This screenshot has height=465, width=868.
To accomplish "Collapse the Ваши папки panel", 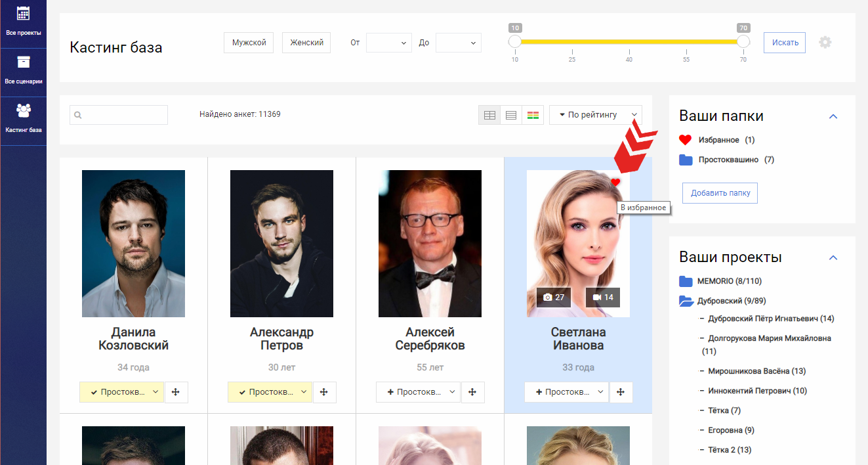I will pos(833,116).
